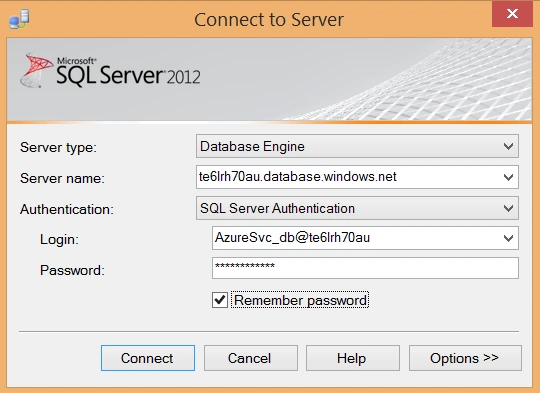Expand the Login dropdown arrow
The image size is (540, 393).
pyautogui.click(x=508, y=238)
